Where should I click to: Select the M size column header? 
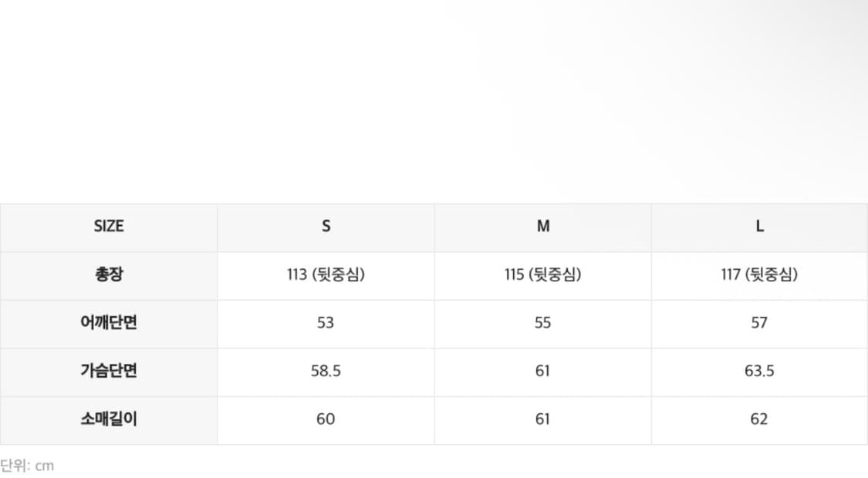pyautogui.click(x=543, y=227)
